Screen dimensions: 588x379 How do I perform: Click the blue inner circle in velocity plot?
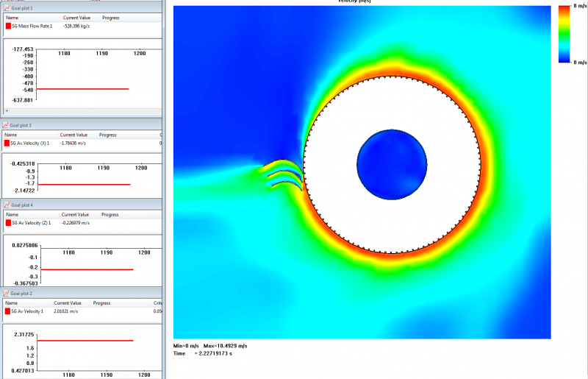tap(392, 164)
